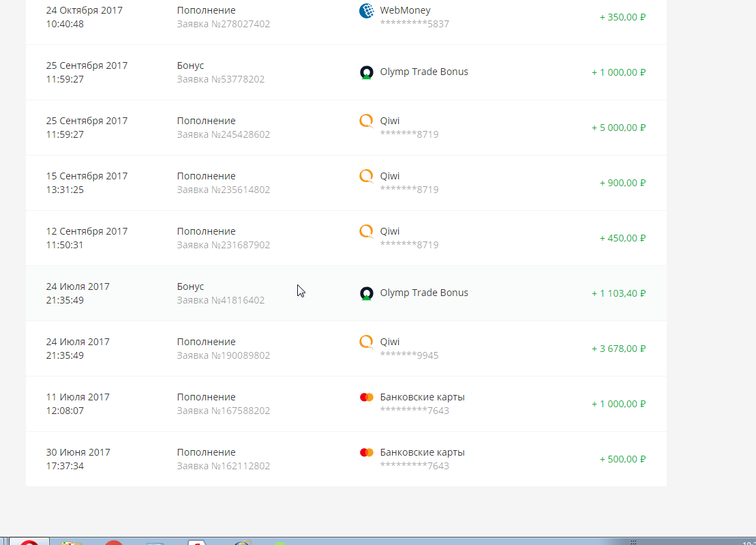Click request Заявка №162112802
756x545 pixels.
point(223,466)
